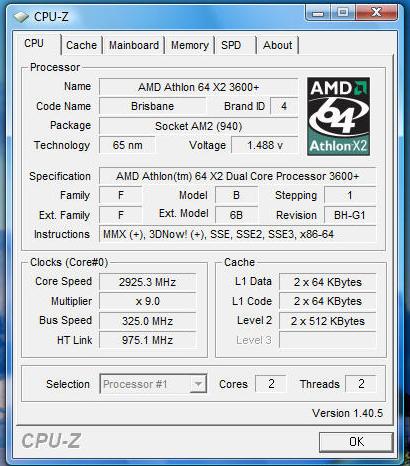410x466 pixels.
Task: Click the CPU-Z app icon in title bar
Action: coord(20,17)
